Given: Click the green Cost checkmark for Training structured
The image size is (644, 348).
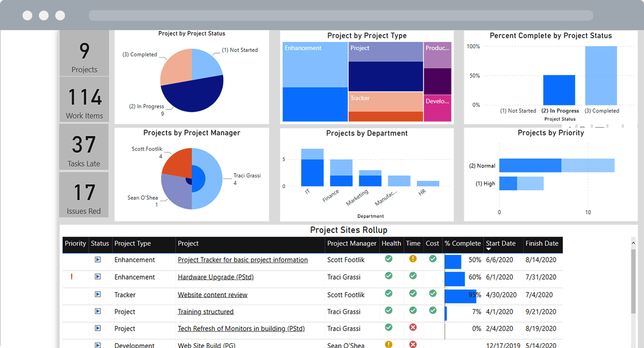Looking at the screenshot, I should pyautogui.click(x=432, y=310).
